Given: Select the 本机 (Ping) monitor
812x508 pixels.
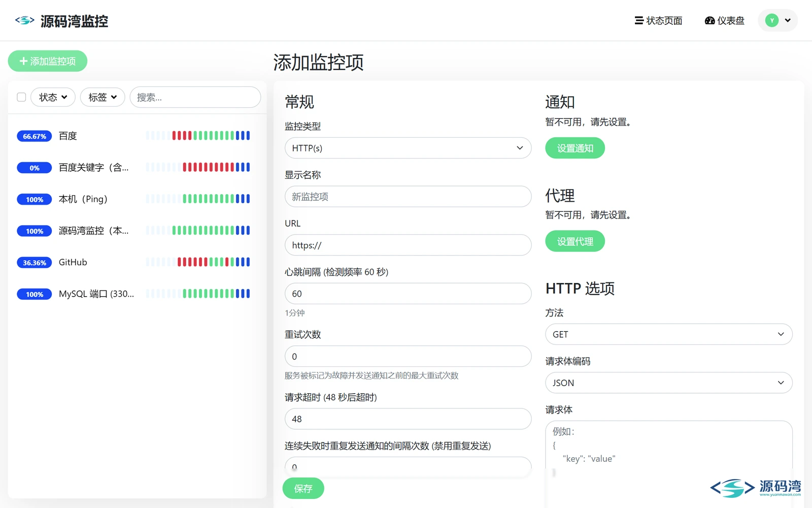Looking at the screenshot, I should tap(137, 199).
